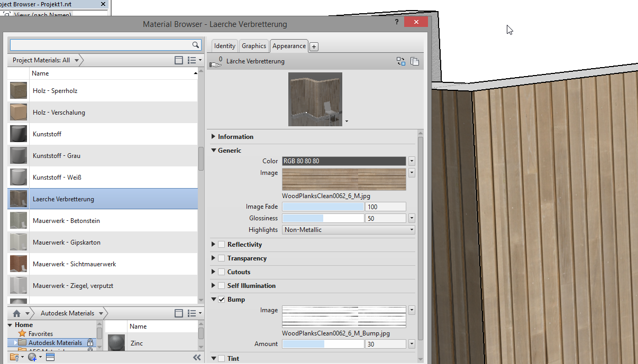
Task: Click the WoodPlanksClean0062_6_M.jpg file name
Action: point(326,196)
